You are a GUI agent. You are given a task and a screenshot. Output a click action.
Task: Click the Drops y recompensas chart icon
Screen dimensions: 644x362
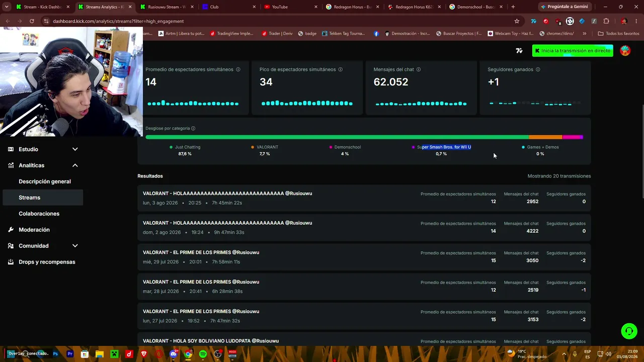pos(11,262)
